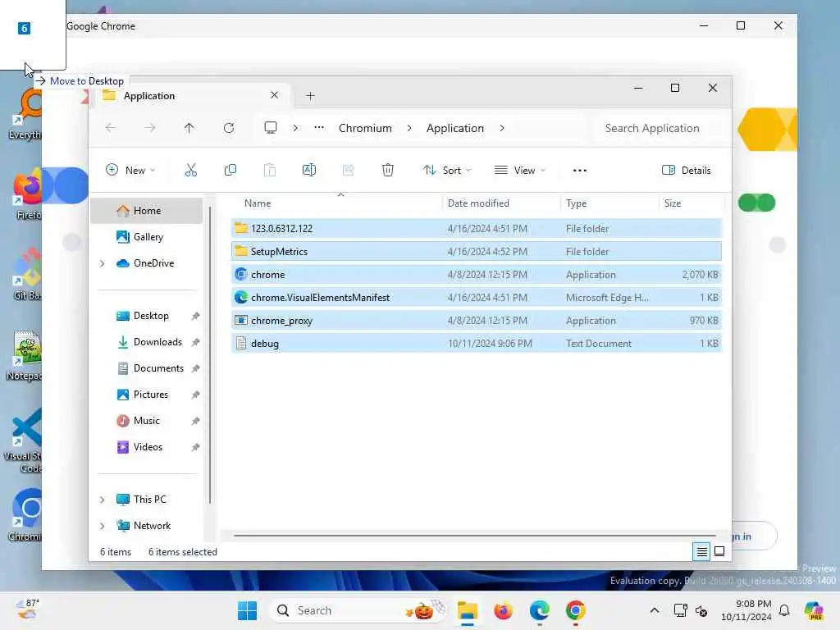Open Pictures quick access folder
The width and height of the screenshot is (840, 630).
[147, 395]
